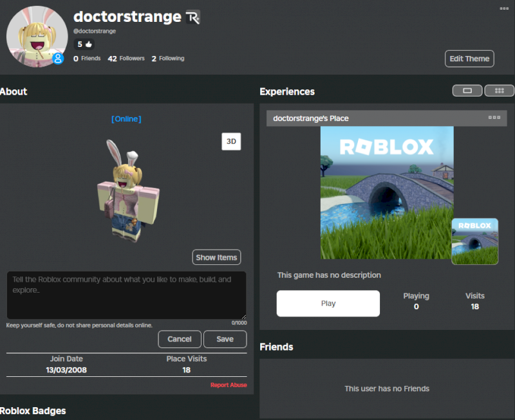Click the profile avatar headshot
The width and height of the screenshot is (515, 420).
click(x=37, y=37)
